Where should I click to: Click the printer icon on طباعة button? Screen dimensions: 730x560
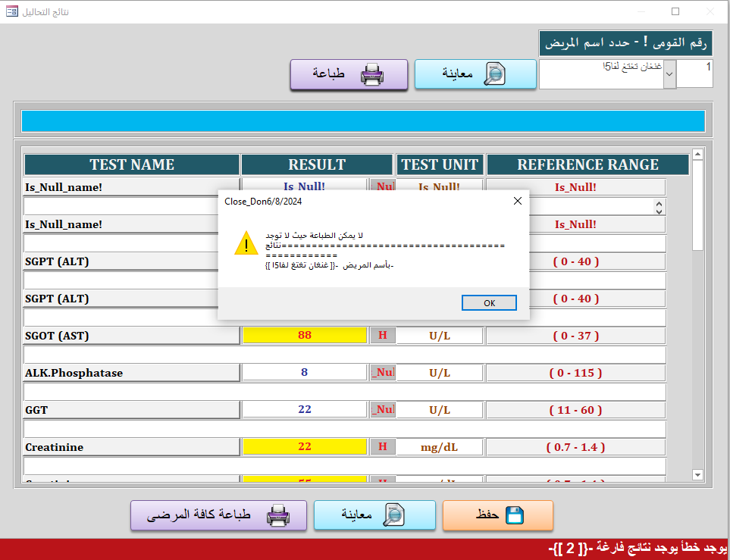372,74
